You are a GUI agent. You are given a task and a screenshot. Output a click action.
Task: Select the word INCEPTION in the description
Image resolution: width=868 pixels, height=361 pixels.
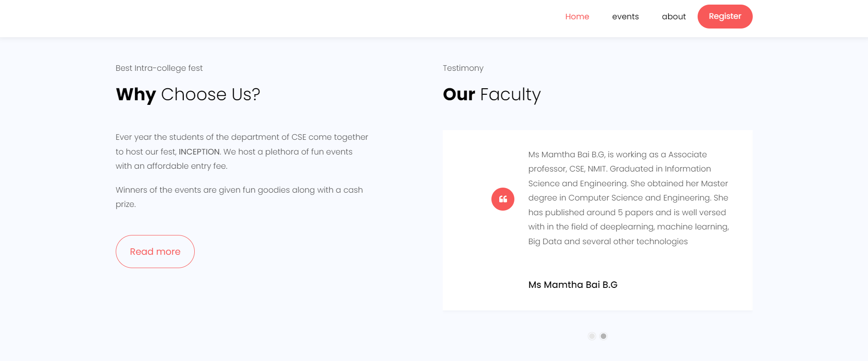pyautogui.click(x=199, y=151)
